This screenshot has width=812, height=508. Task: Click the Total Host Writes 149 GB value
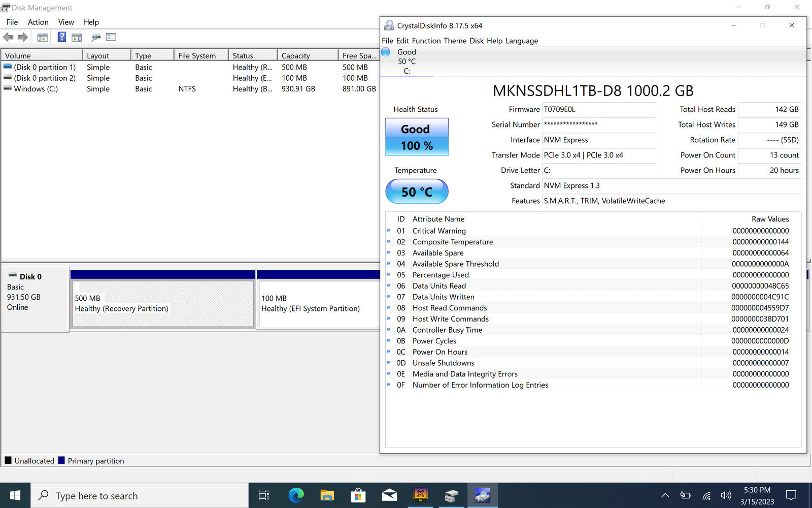[769, 124]
